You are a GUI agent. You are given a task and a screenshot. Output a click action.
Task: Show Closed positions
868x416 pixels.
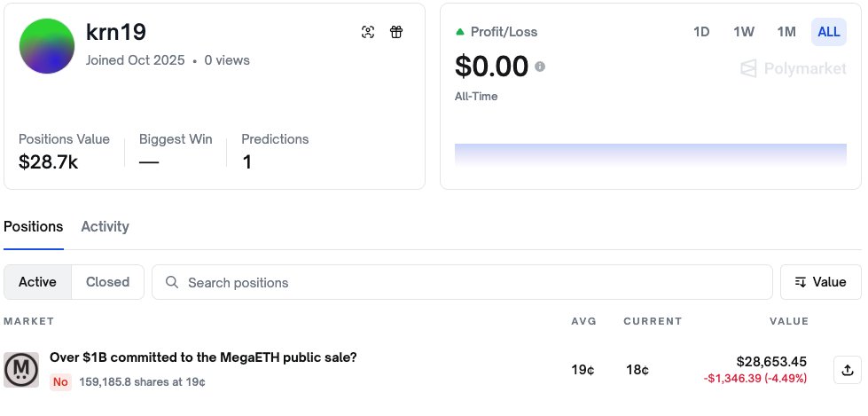click(x=107, y=282)
